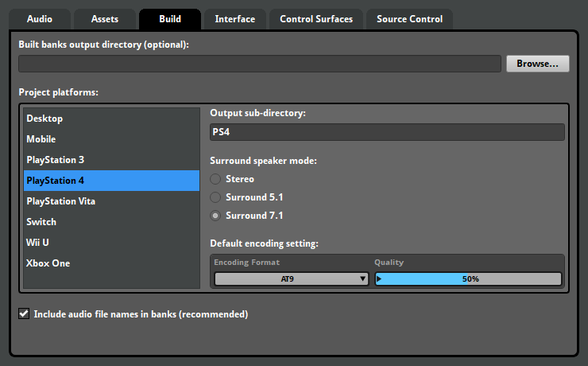Switch to the Audio tab
The image size is (588, 366).
[40, 19]
